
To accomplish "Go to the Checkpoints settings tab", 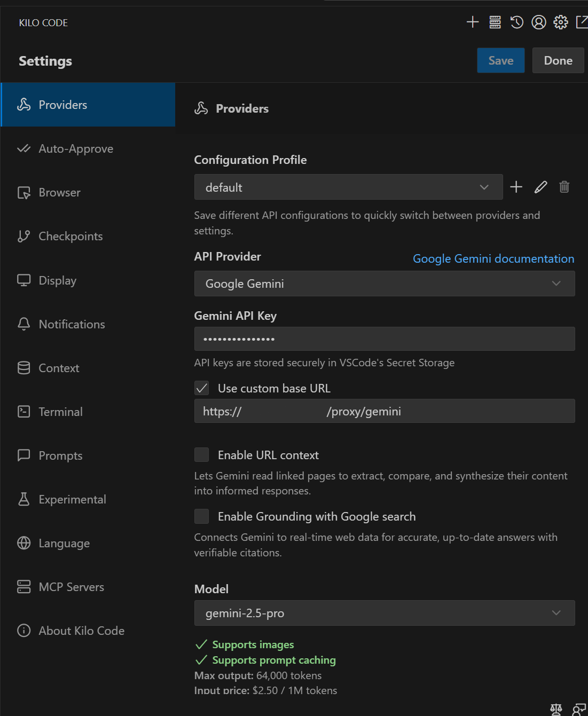I will pyautogui.click(x=88, y=236).
